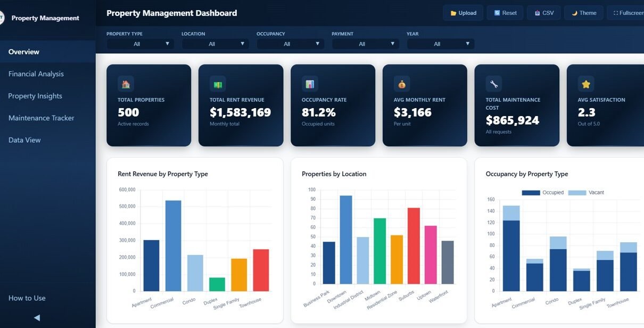Go to Financial Analysis in the sidebar
This screenshot has width=644, height=328.
click(x=36, y=74)
